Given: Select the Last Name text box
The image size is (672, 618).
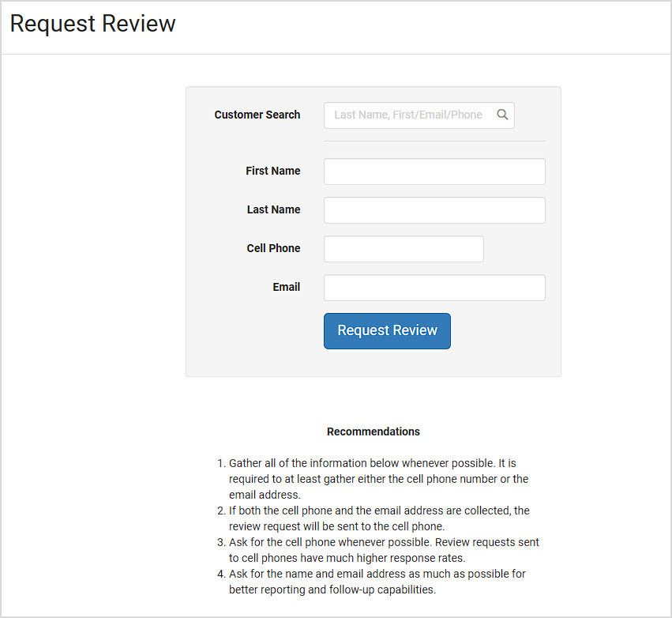Looking at the screenshot, I should click(x=434, y=210).
